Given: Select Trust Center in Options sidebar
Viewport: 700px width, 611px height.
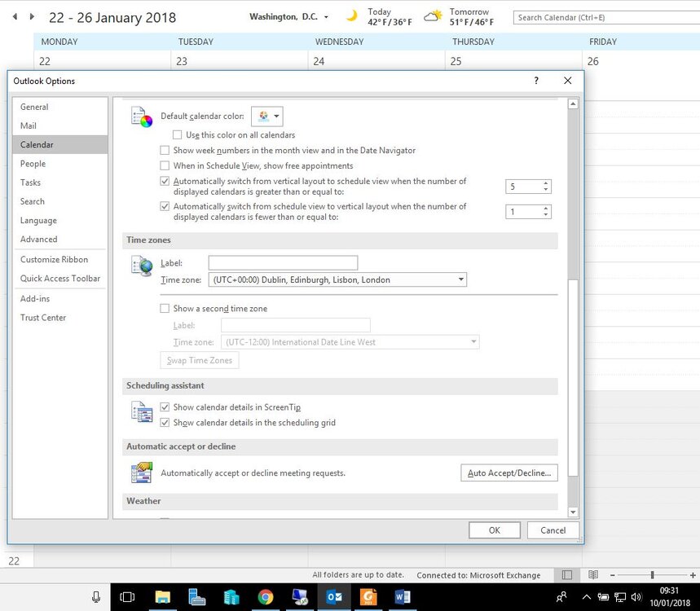Looking at the screenshot, I should [60, 318].
